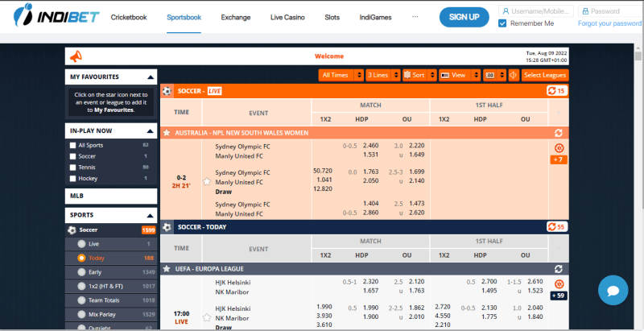The image size is (644, 331).
Task: Click the Indibet logo
Action: (56, 15)
